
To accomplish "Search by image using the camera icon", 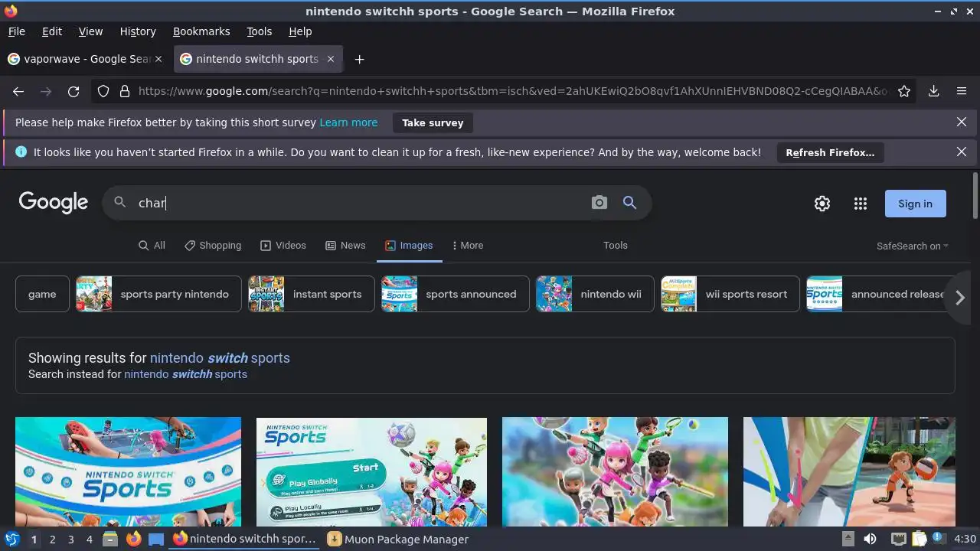I will point(599,203).
